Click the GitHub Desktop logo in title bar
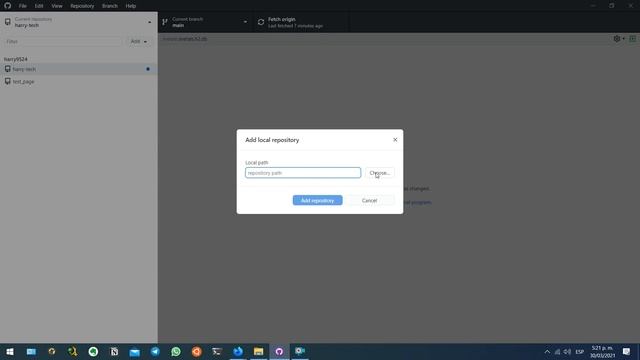The height and width of the screenshot is (360, 640). (7, 6)
